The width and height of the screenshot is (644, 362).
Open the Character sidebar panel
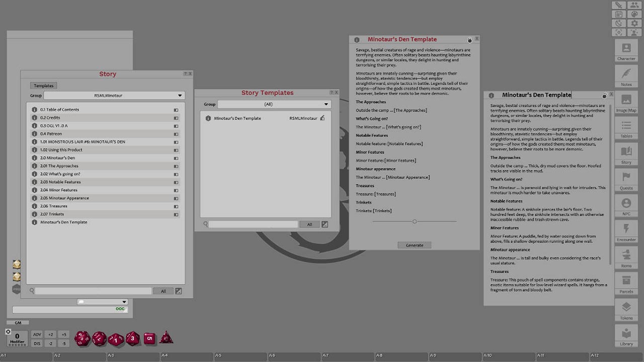tap(626, 51)
